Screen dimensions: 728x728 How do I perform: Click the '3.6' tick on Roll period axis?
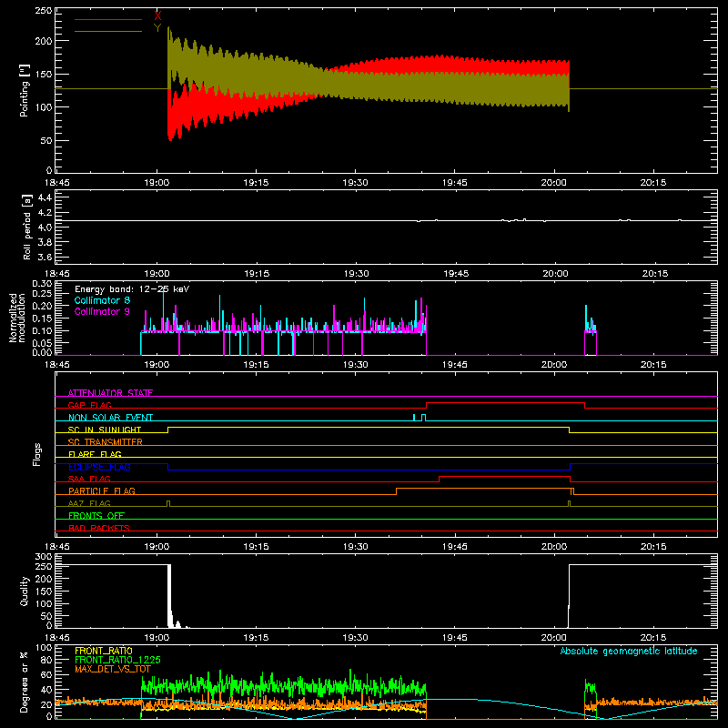pyautogui.click(x=45, y=258)
